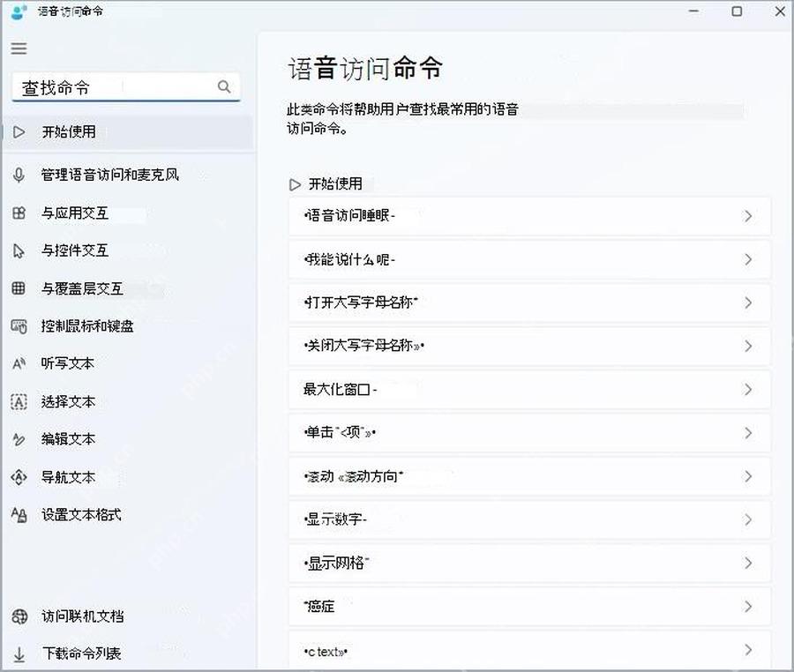Screen dimensions: 794x672
Task: Minimize the 语音访问命令 window
Action: tap(693, 11)
